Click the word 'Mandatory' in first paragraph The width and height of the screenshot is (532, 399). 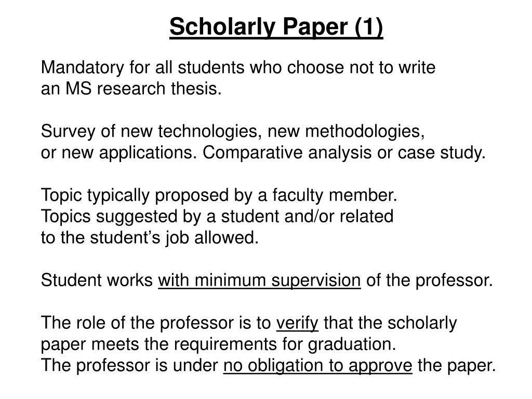[x=83, y=68]
